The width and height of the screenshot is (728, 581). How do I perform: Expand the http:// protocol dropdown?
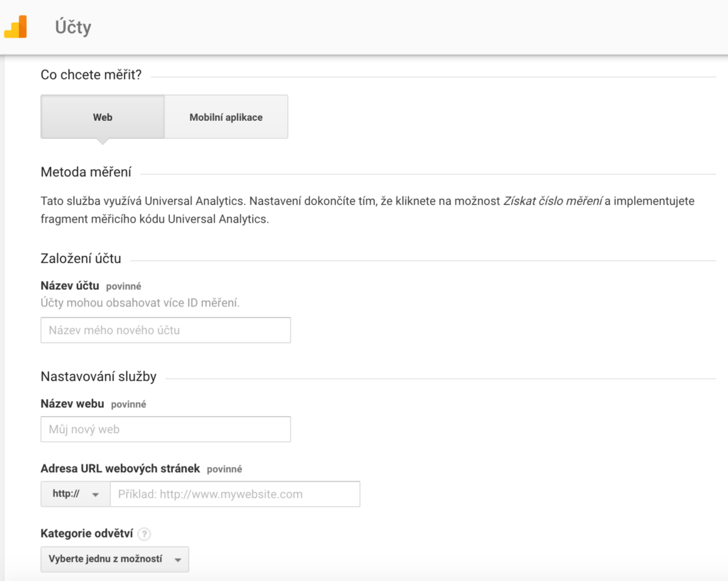click(x=75, y=494)
